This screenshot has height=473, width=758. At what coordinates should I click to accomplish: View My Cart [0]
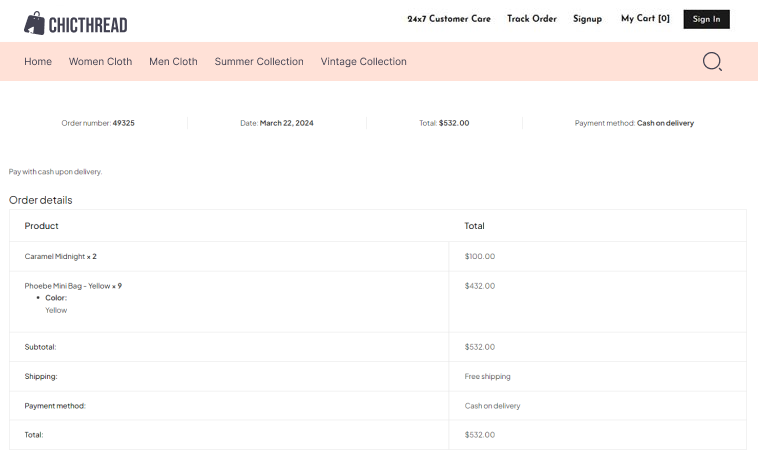645,19
